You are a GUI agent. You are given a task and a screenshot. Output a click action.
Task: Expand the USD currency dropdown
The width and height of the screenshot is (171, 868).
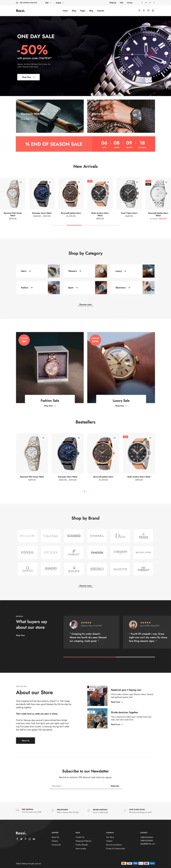pyautogui.click(x=48, y=2)
